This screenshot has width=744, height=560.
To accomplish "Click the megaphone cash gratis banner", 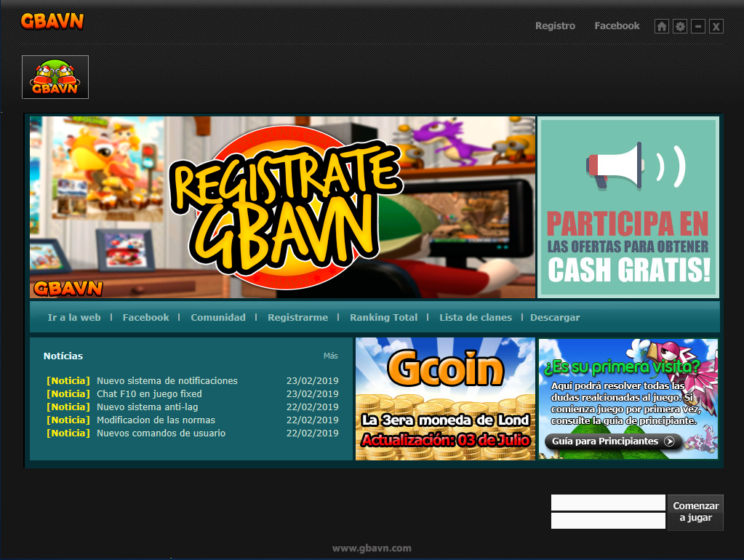I will tap(628, 207).
